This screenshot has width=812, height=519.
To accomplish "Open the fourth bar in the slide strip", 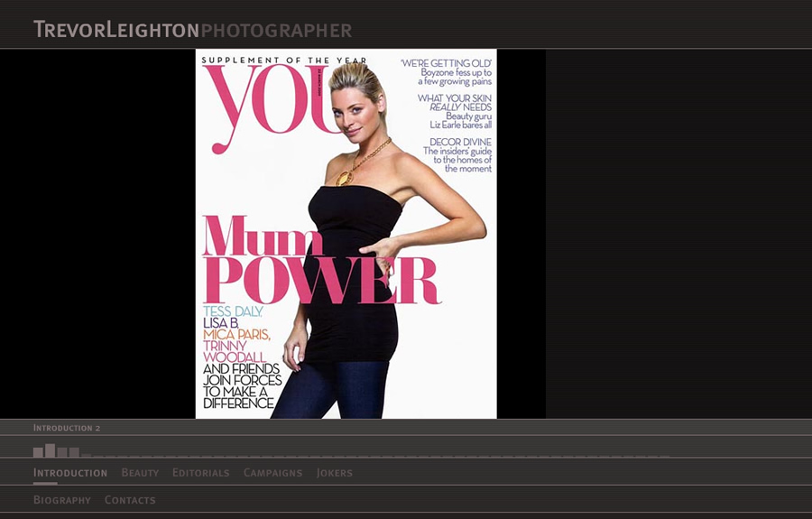I will click(x=74, y=452).
